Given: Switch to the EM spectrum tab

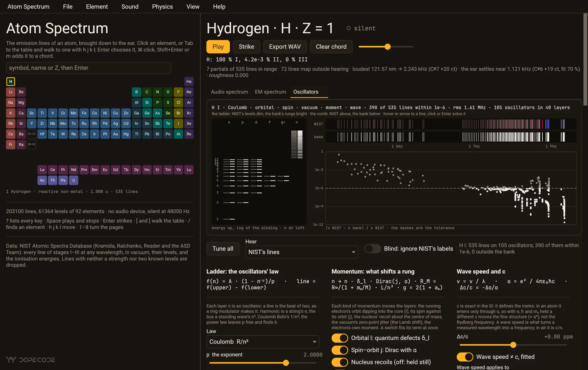Looking at the screenshot, I should pyautogui.click(x=270, y=92).
